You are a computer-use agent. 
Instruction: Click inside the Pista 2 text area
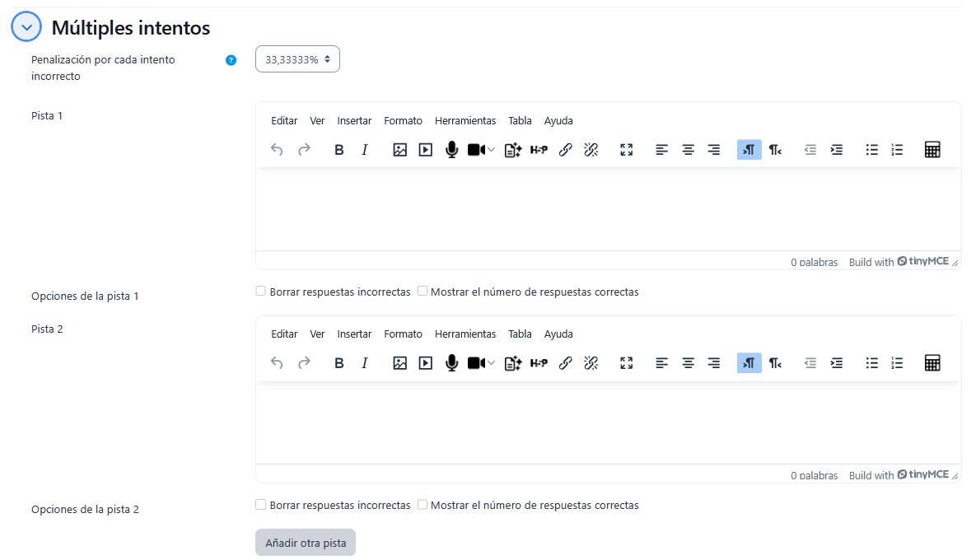click(x=608, y=422)
